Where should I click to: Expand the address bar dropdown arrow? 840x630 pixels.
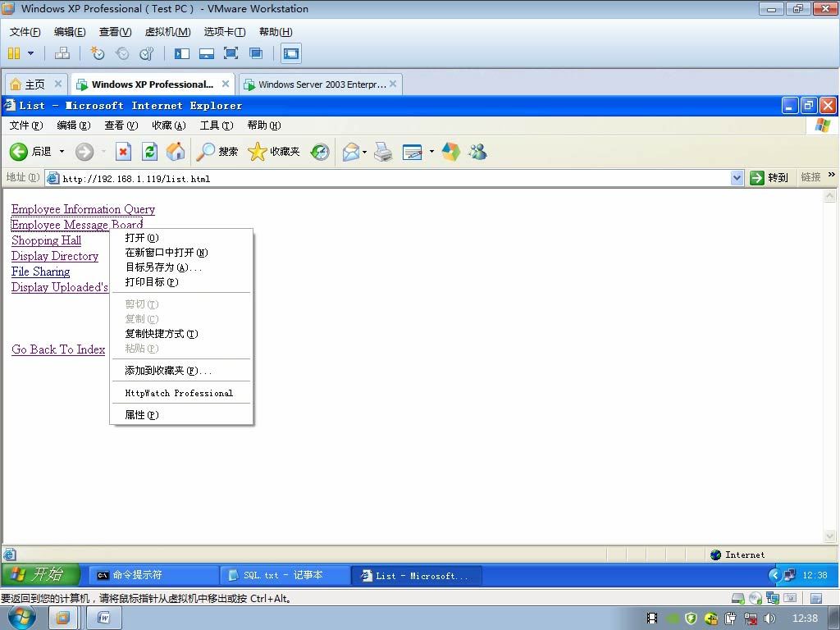tap(737, 178)
